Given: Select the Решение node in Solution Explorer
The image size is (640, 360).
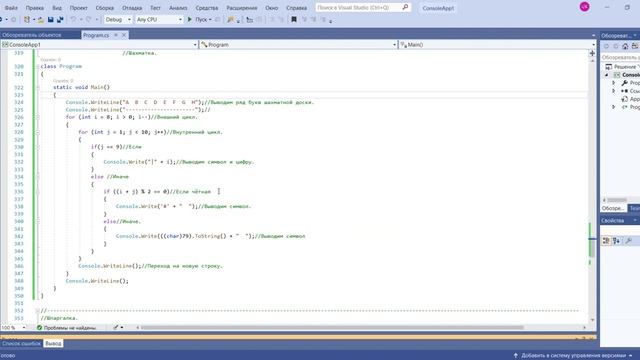Looking at the screenshot, I should (x=623, y=67).
